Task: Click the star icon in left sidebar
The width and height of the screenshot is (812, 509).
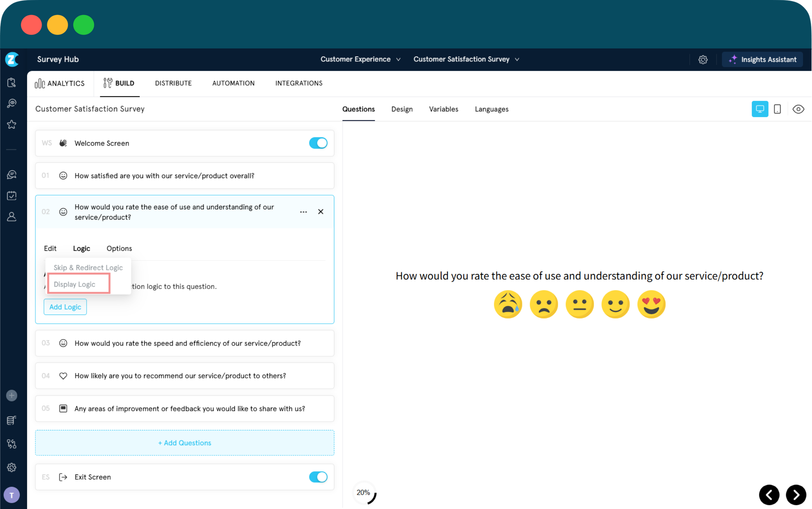Action: pos(12,124)
